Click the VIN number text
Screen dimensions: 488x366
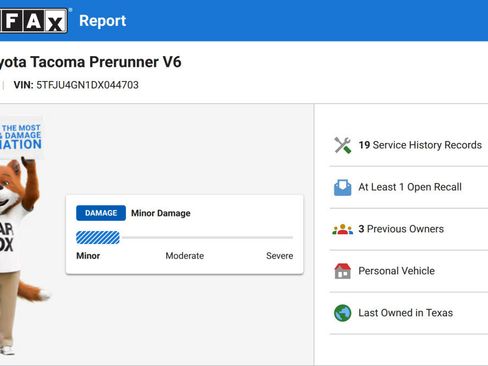87,85
